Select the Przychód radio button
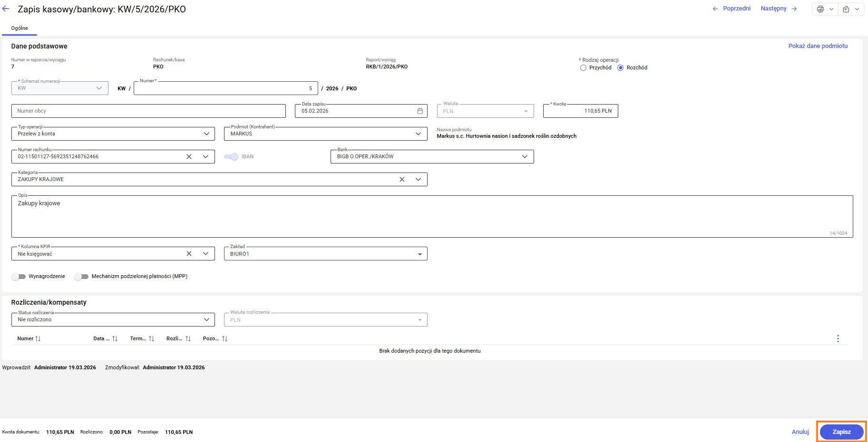The image size is (868, 442). tap(583, 68)
